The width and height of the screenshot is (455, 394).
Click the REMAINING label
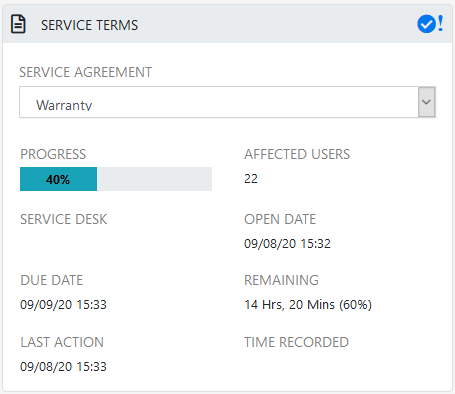click(281, 280)
